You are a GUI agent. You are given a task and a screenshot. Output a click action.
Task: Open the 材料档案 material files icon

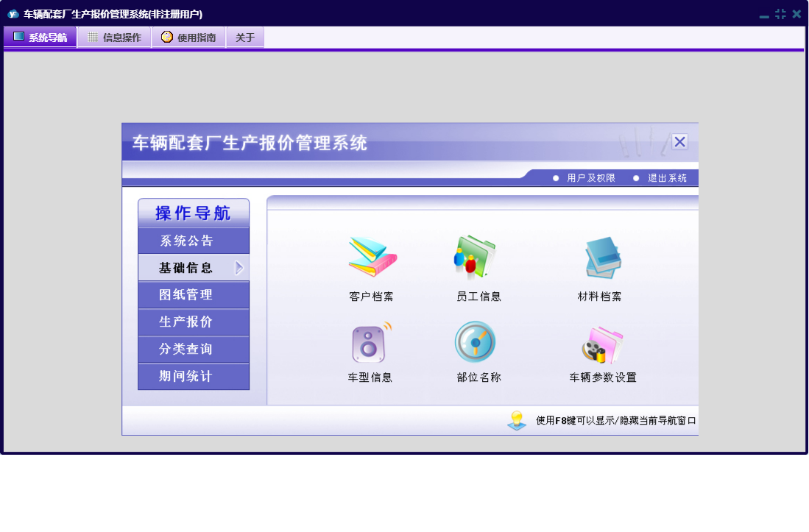tap(601, 257)
